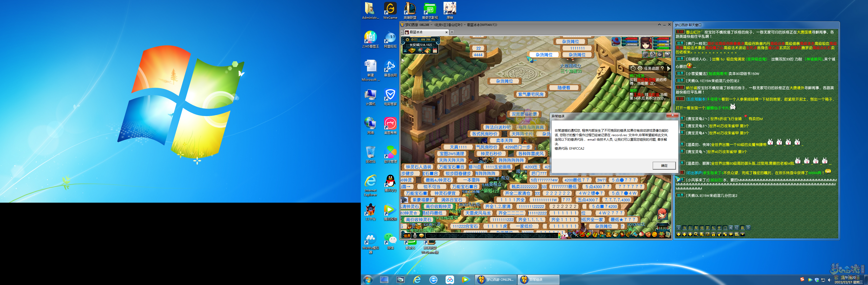Click the left arrow icon in chat window
Viewport: 868px width, 285px height.
pyautogui.click(x=679, y=235)
